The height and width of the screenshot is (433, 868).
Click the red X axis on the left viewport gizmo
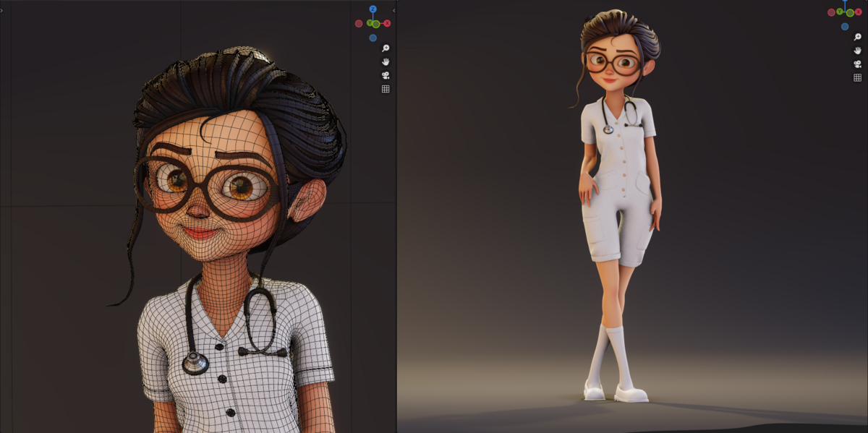pyautogui.click(x=387, y=23)
